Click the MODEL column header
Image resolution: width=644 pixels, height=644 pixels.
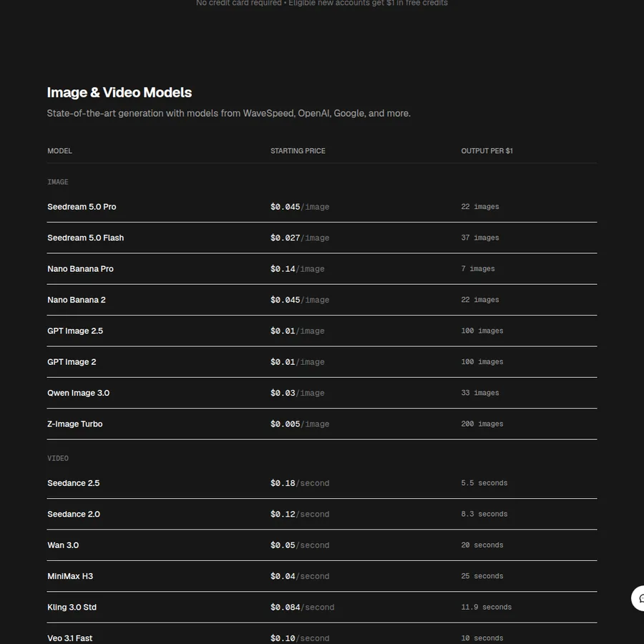coord(59,151)
